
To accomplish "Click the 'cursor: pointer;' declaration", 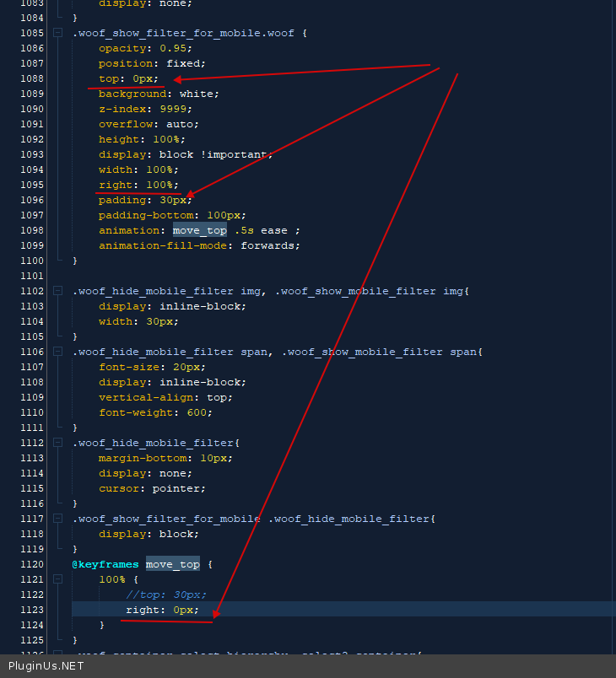I will click(152, 488).
